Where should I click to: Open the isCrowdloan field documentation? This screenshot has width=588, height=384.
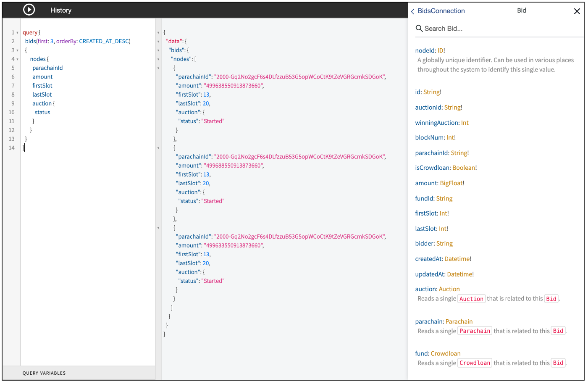pyautogui.click(x=433, y=168)
